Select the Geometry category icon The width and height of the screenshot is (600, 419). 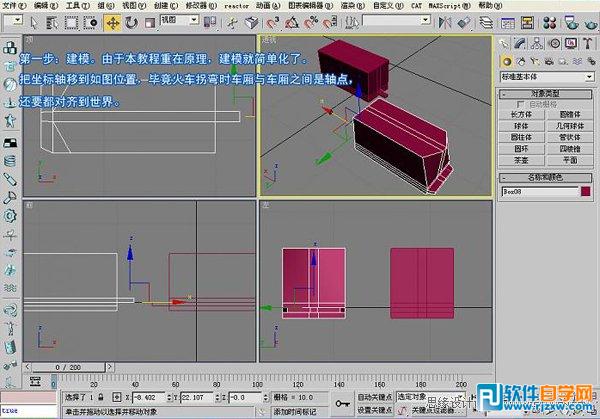pyautogui.click(x=507, y=60)
